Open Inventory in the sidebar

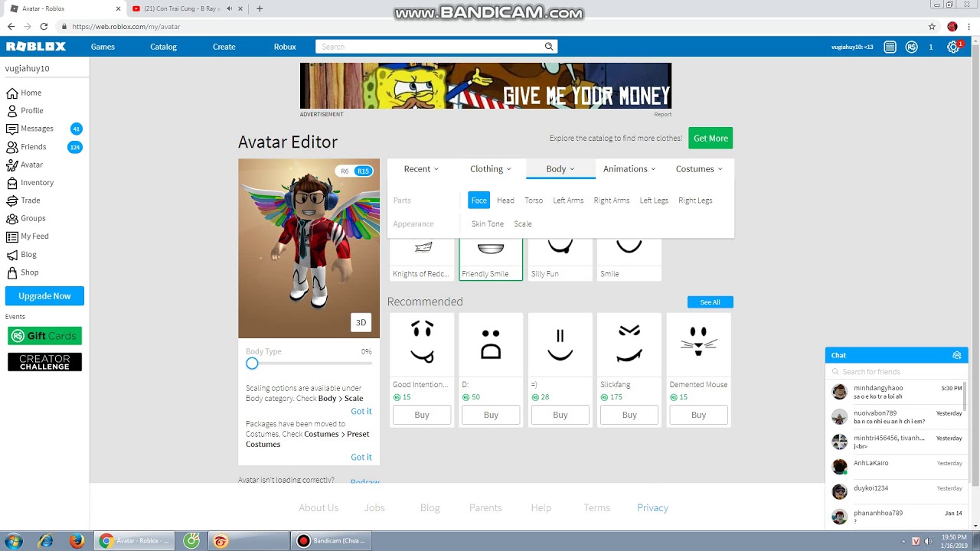tap(30, 183)
